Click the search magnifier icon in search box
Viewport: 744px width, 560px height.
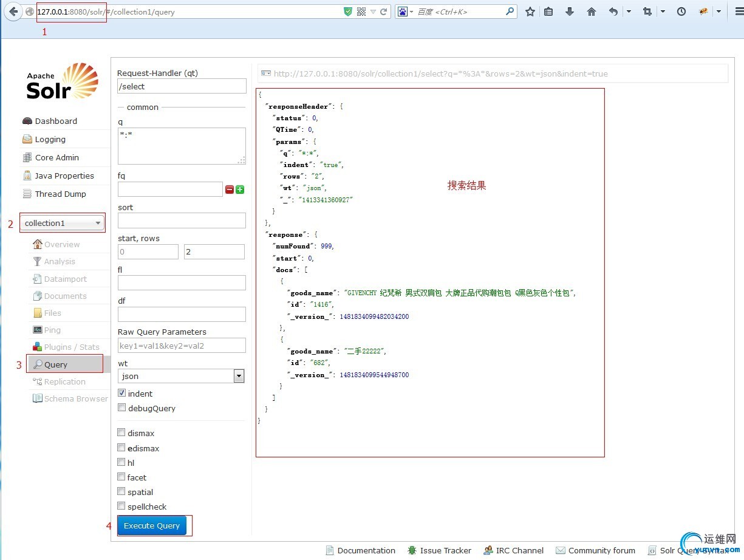tap(510, 12)
